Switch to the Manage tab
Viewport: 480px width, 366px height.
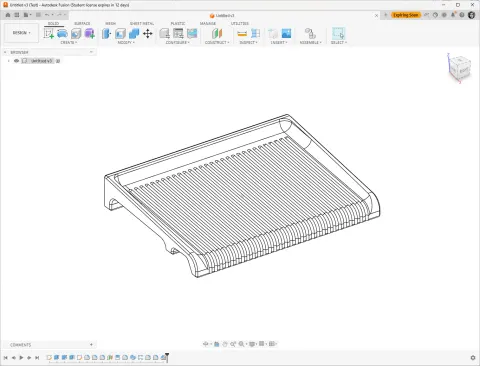(208, 23)
